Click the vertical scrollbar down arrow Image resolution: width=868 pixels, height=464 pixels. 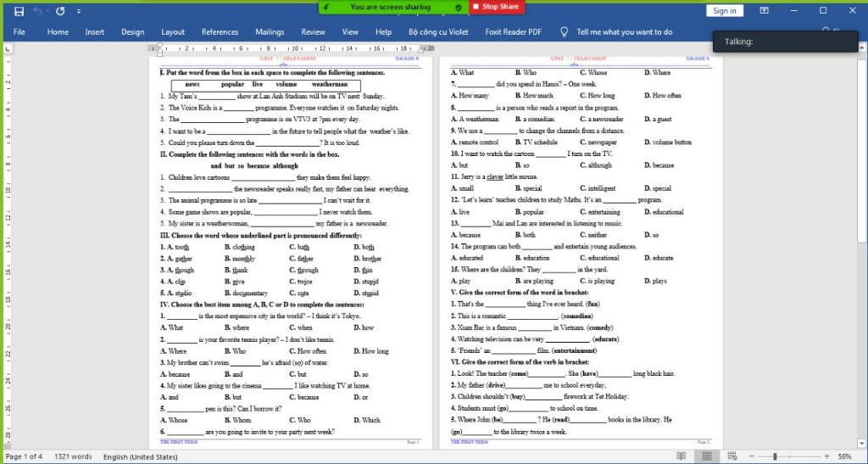point(862,444)
